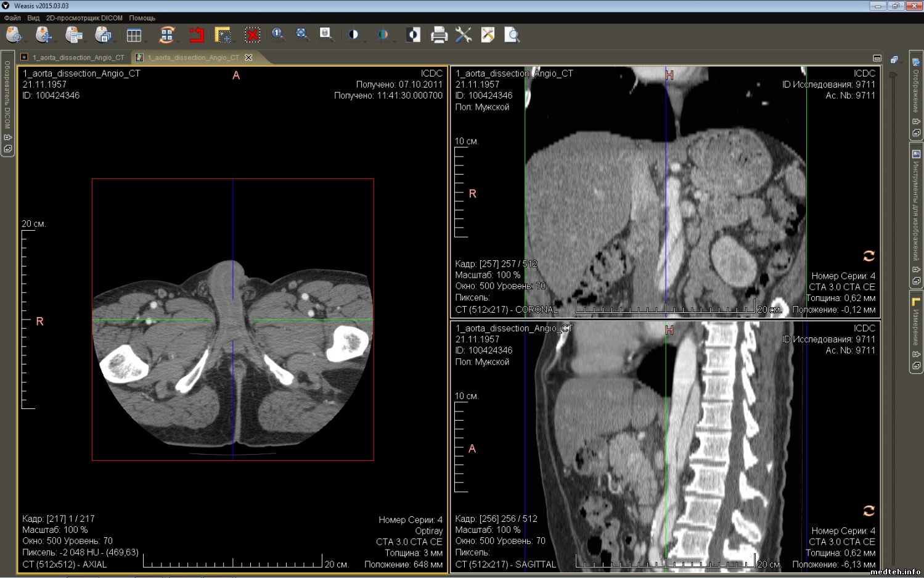Open the DICOM metadata magnifier document icon
Viewport: 924px width, 578px height.
(x=512, y=35)
